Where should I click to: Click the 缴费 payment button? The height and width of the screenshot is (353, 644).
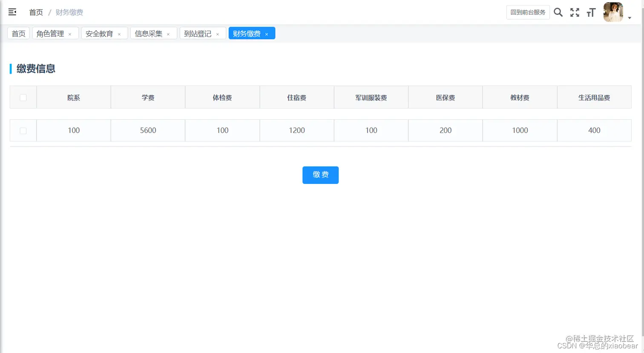(x=320, y=175)
